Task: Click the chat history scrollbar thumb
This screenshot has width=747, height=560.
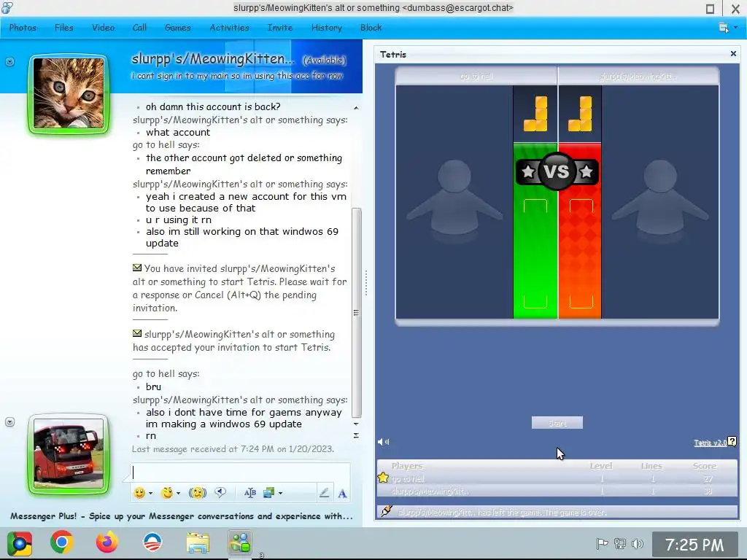Action: click(x=356, y=312)
